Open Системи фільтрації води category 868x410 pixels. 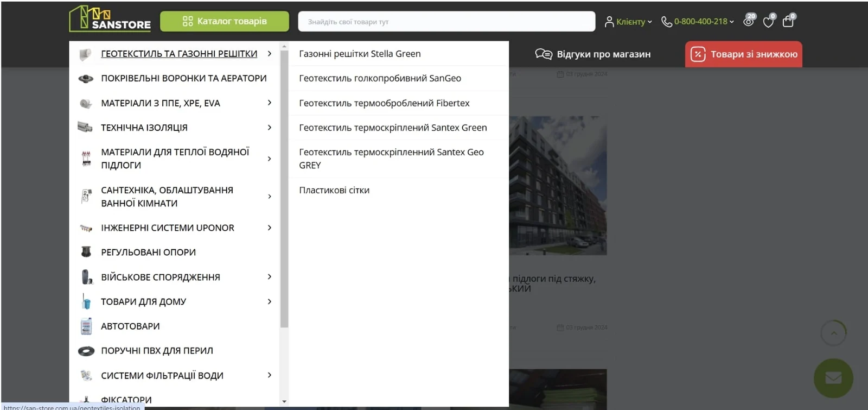pos(162,375)
